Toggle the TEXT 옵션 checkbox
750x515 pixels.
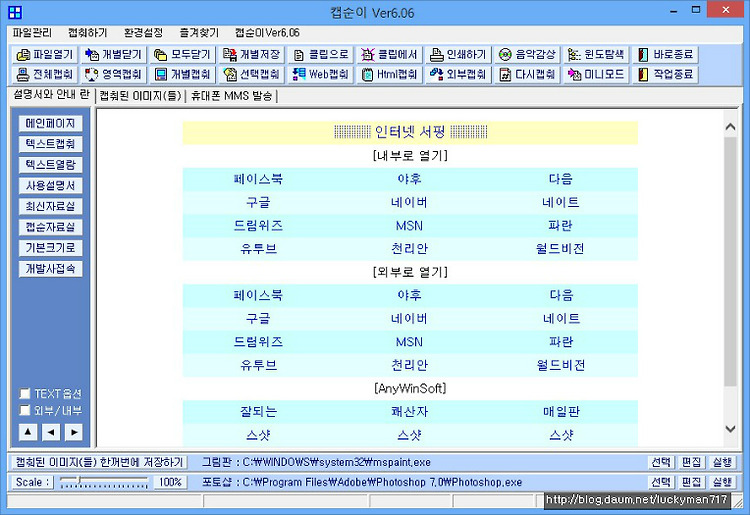point(24,393)
